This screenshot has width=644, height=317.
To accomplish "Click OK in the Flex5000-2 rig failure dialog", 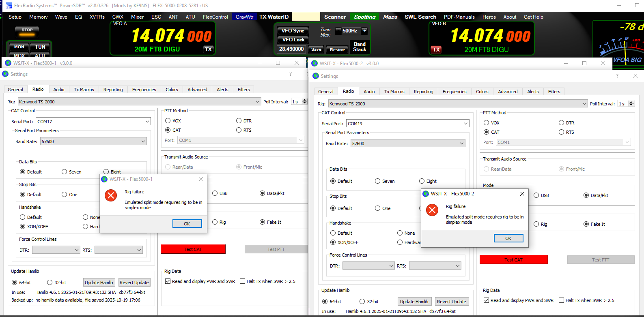I will coord(508,238).
